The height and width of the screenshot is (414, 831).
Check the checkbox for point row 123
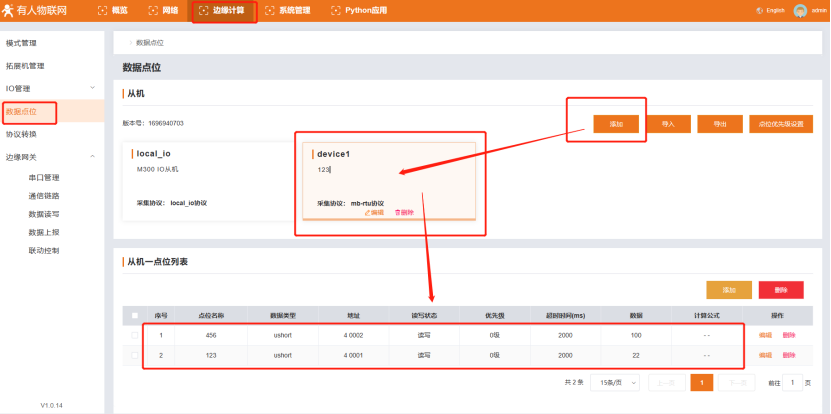coord(135,355)
